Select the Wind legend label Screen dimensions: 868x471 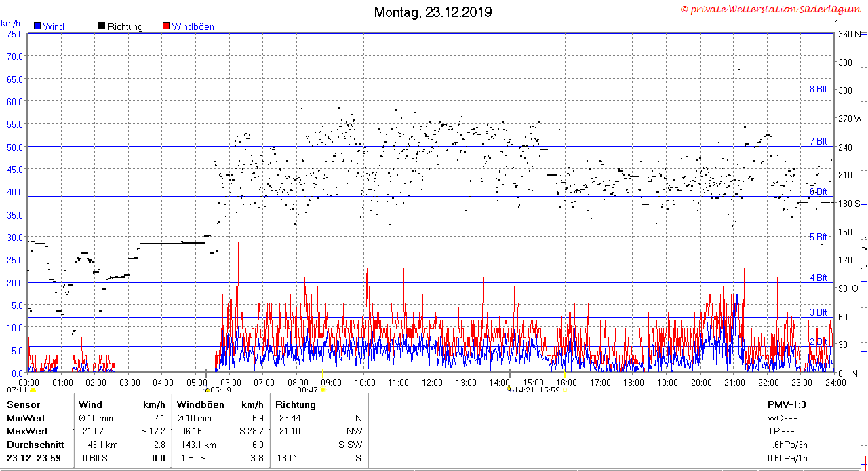54,26
